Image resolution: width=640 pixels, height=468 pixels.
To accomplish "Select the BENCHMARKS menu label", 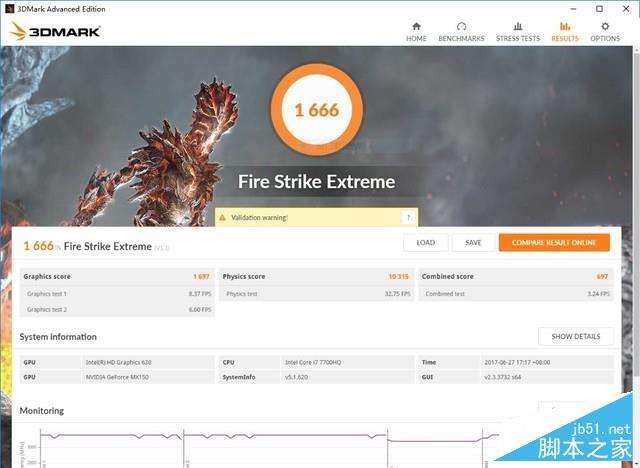I will click(461, 38).
